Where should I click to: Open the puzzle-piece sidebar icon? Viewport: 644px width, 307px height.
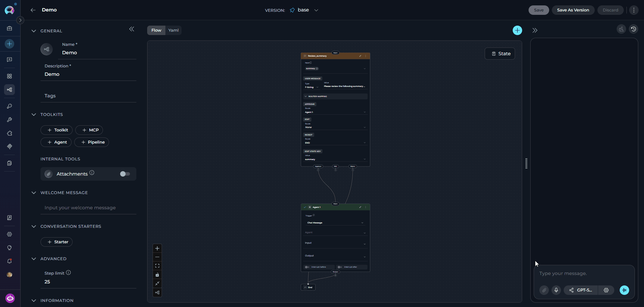[x=9, y=133]
